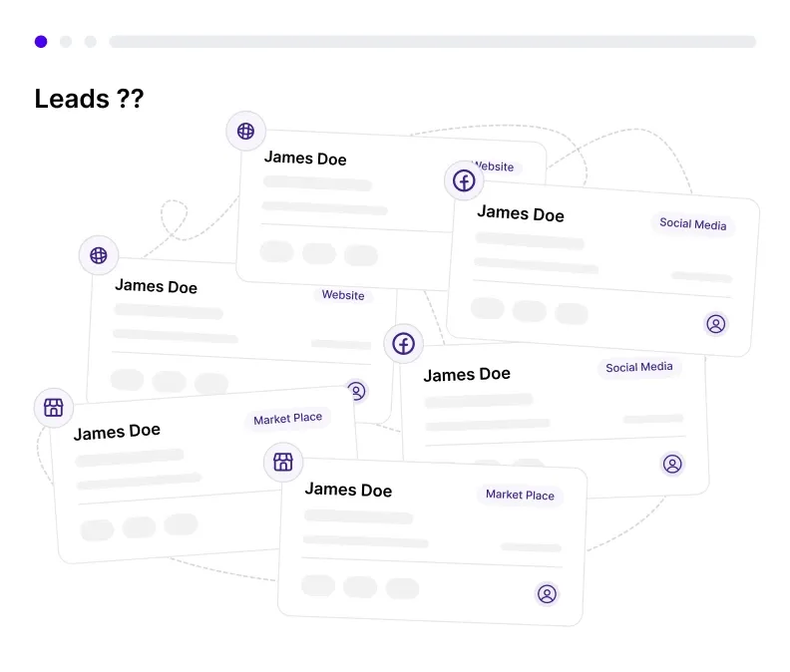The image size is (790, 672).
Task: Click the purple dot in the window header
Action: point(41,42)
